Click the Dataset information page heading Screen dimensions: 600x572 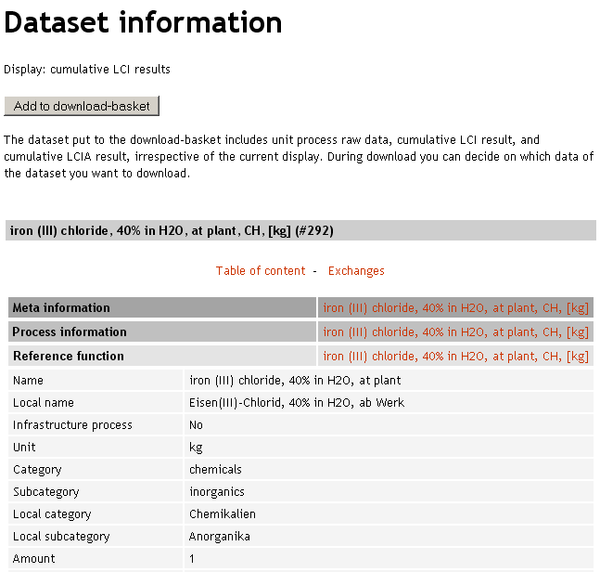(143, 22)
